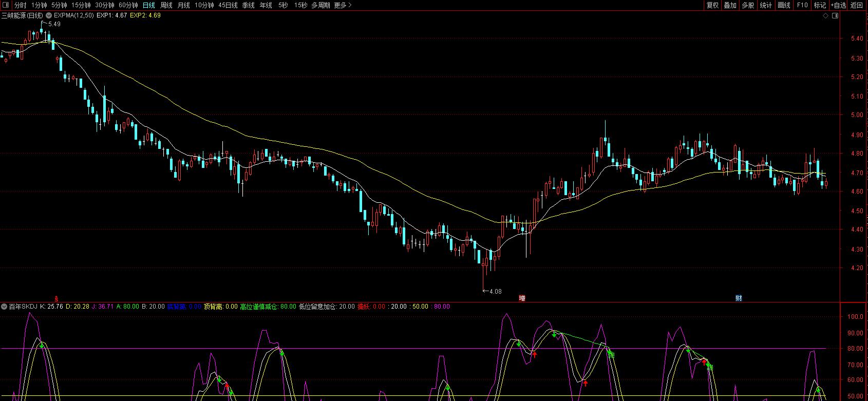Image resolution: width=868 pixels, height=401 pixels.
Task: Click the red 'S' marker on timeline
Action: pos(56,298)
